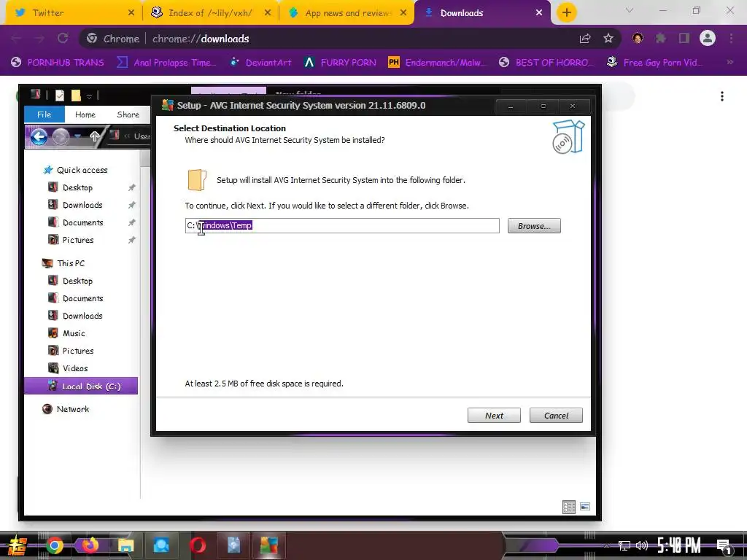Reload the page in Chrome
Image resolution: width=747 pixels, height=560 pixels.
point(63,39)
